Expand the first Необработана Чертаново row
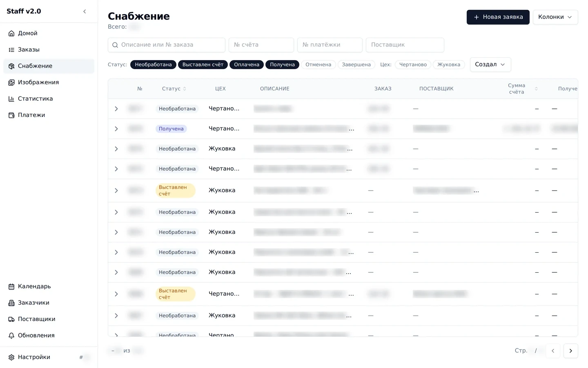588x368 pixels. (x=116, y=109)
